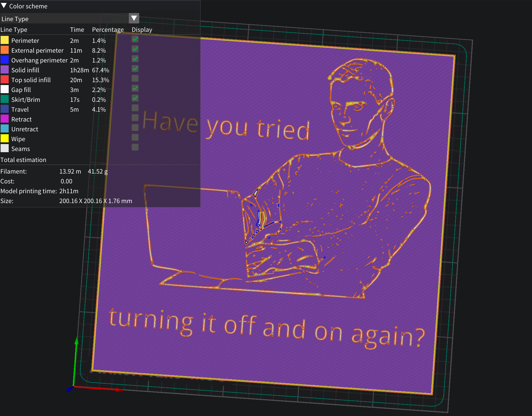
Task: Enable Wipe display checkbox
Action: pyautogui.click(x=135, y=137)
